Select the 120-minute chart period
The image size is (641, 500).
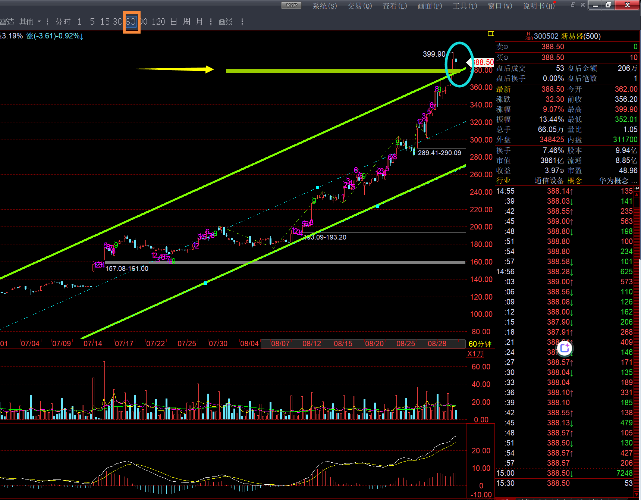pyautogui.click(x=158, y=22)
